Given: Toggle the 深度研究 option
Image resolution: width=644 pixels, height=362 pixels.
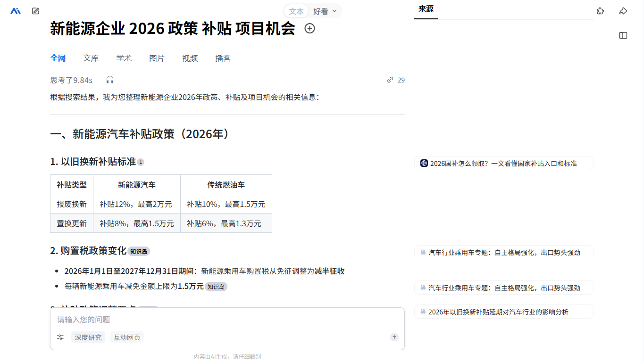Looking at the screenshot, I should pos(88,337).
